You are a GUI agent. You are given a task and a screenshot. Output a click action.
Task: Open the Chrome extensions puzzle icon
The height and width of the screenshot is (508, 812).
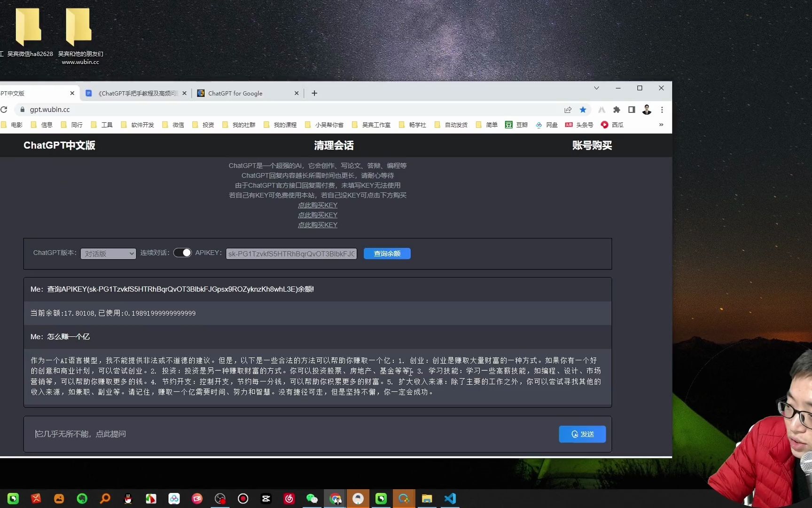[x=617, y=110]
